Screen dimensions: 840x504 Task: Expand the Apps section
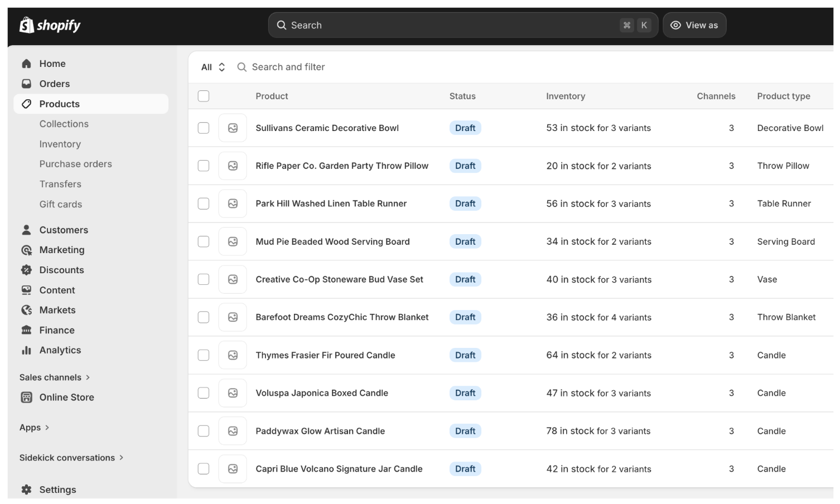click(35, 428)
